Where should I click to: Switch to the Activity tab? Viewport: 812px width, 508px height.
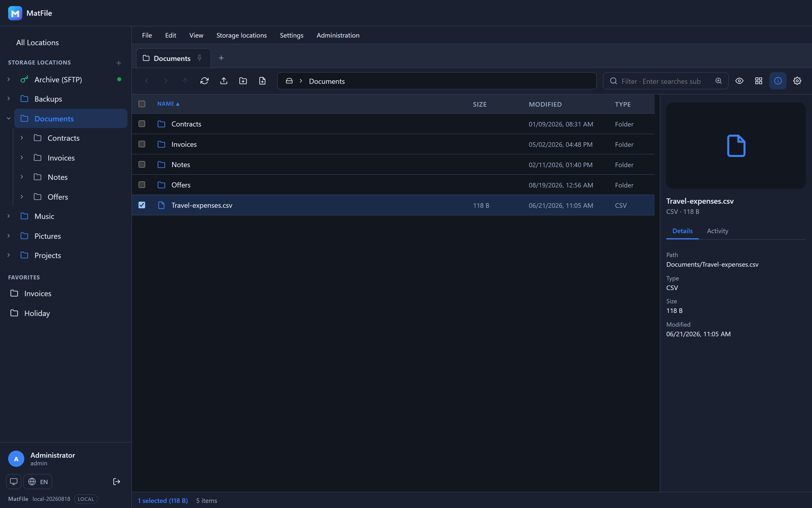717,231
